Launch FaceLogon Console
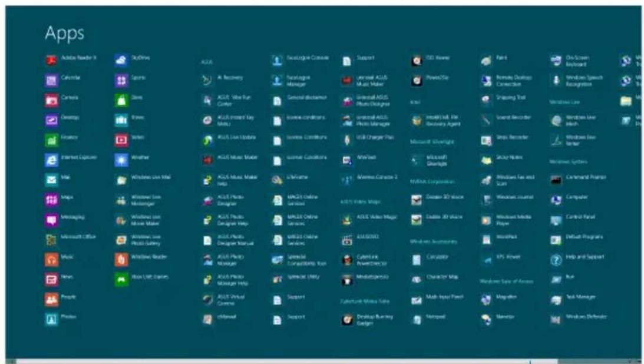 coord(300,60)
